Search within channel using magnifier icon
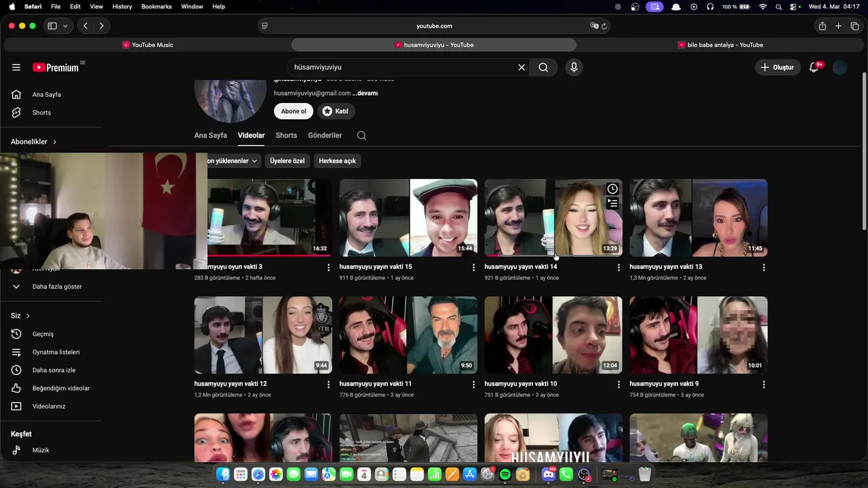Viewport: 868px width, 488px height. [x=361, y=136]
